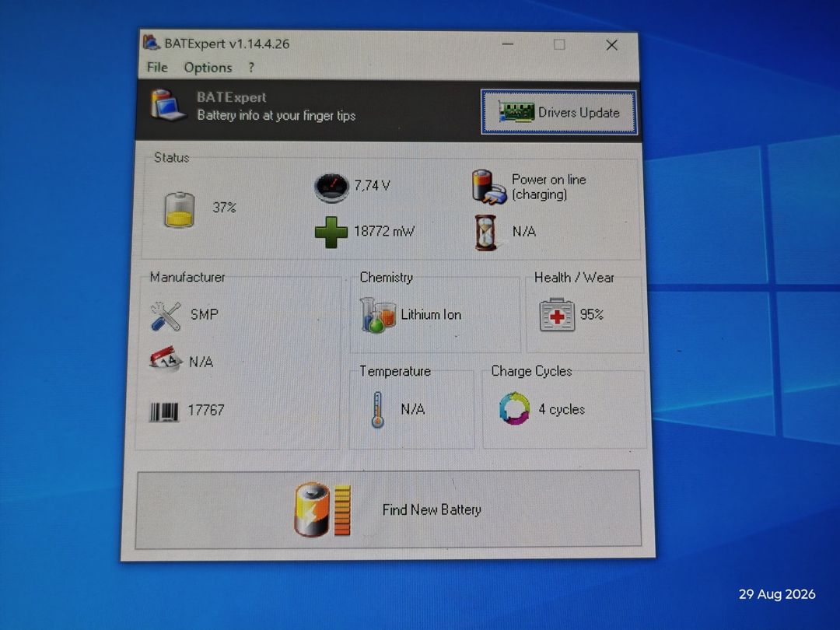The height and width of the screenshot is (630, 840).
Task: Close the BATExpert window
Action: click(x=612, y=45)
